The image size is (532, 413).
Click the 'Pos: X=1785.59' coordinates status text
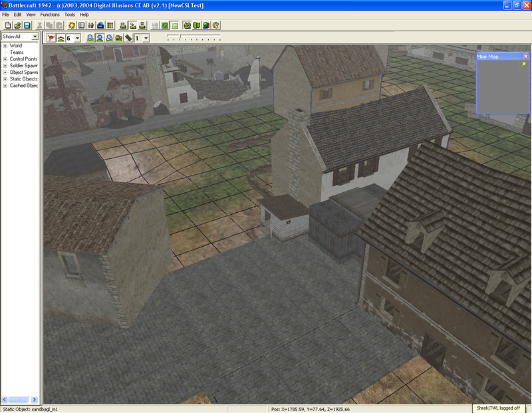pos(311,409)
